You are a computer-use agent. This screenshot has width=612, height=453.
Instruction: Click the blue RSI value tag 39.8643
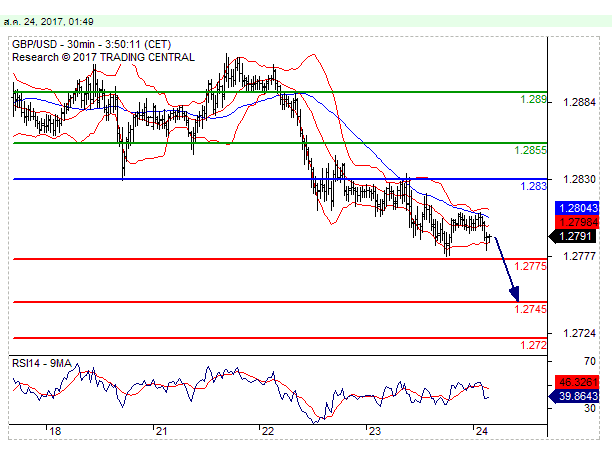point(575,396)
